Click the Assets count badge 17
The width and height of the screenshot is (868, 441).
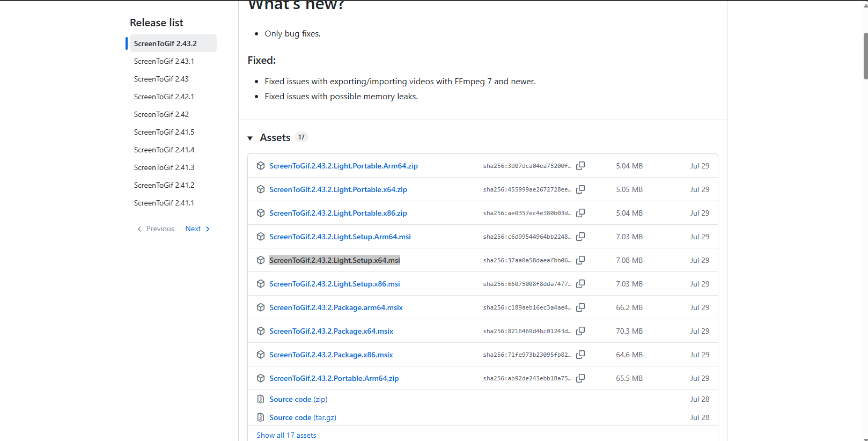click(x=301, y=137)
